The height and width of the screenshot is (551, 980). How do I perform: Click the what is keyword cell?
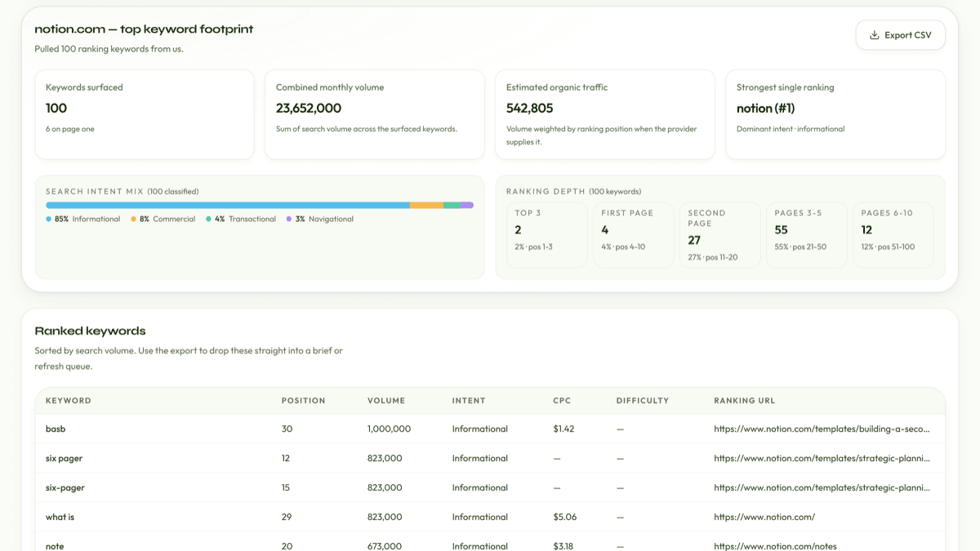point(60,517)
